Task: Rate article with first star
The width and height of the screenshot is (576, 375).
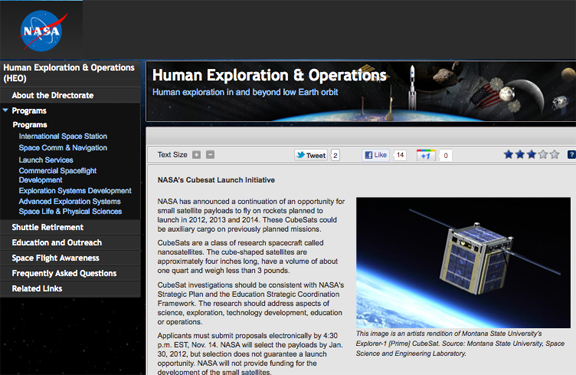Action: click(x=508, y=155)
